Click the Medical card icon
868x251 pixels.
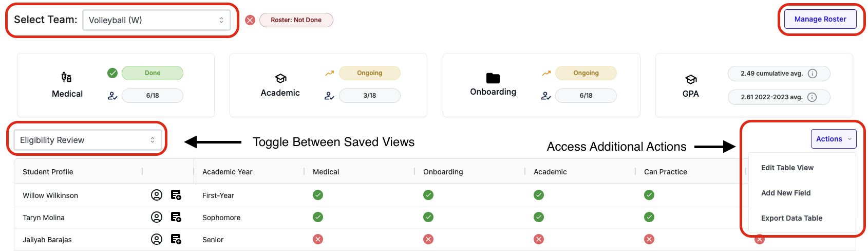tap(66, 78)
